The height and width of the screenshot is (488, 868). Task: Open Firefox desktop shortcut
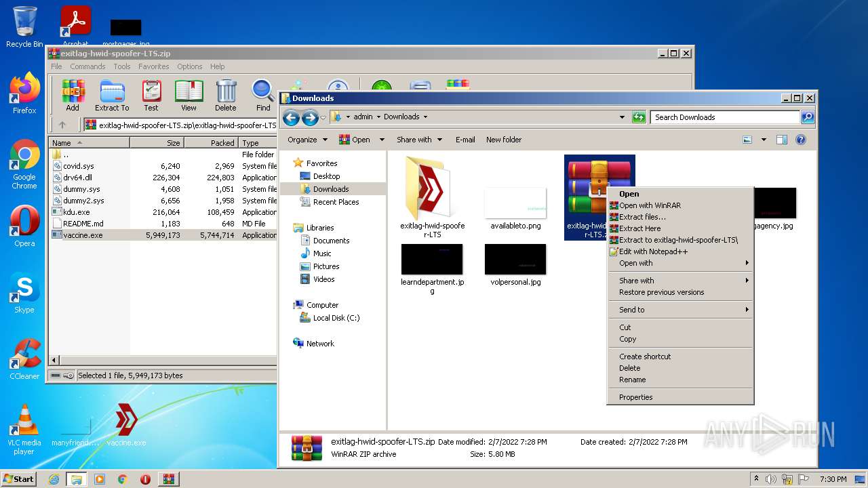[x=24, y=94]
